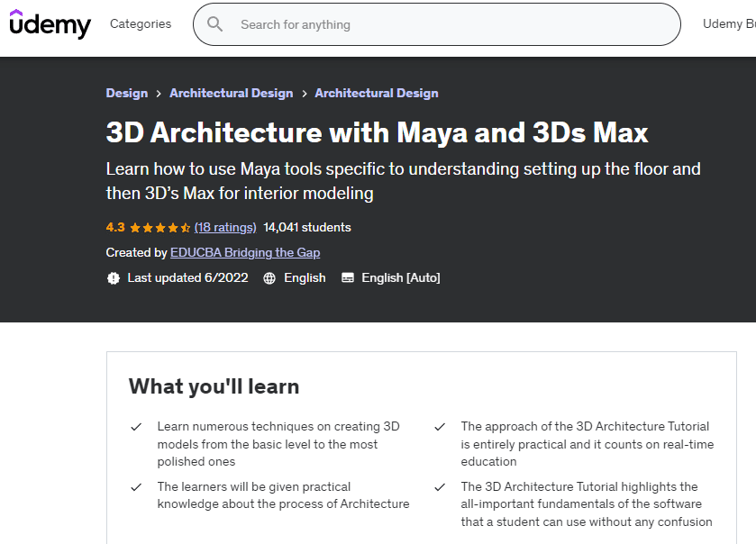Open the Udemy logo homepage
Image resolution: width=756 pixels, height=544 pixels.
tap(50, 24)
